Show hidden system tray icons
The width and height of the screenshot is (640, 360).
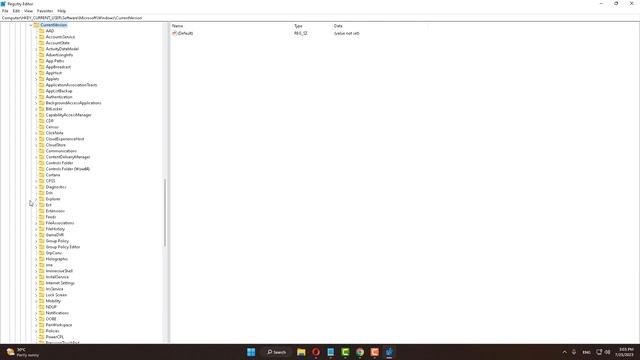[x=564, y=352]
